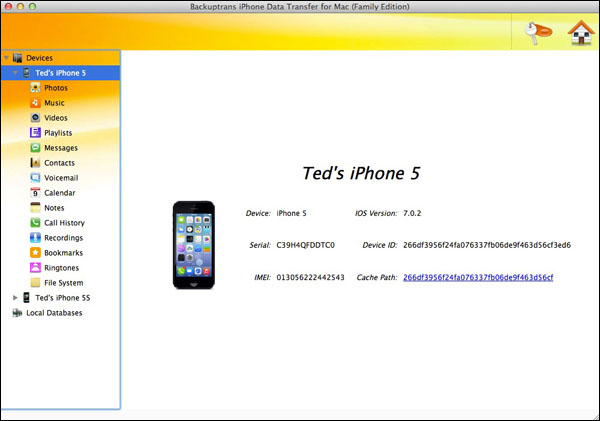Click serial number C39H4QFDDTC0

click(x=305, y=245)
